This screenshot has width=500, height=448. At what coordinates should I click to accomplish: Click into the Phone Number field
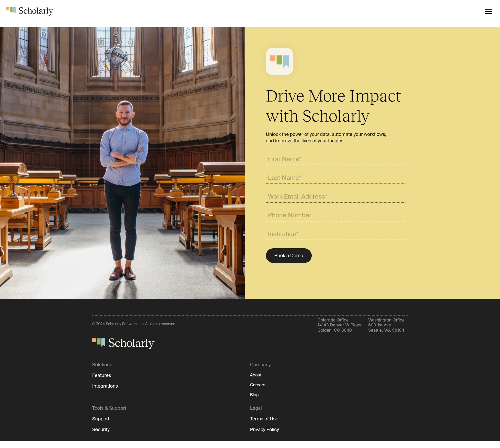click(335, 215)
